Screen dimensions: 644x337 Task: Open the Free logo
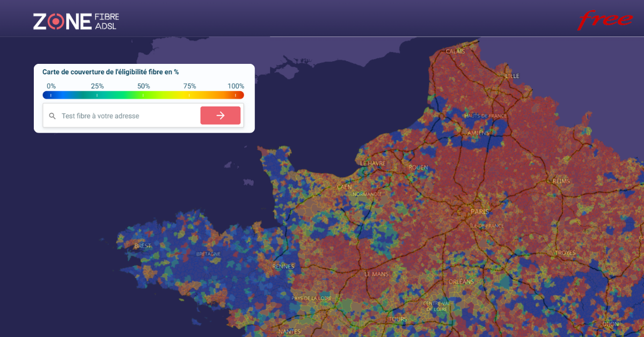tap(605, 19)
